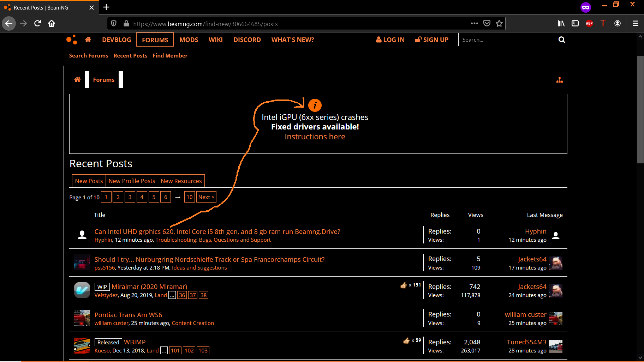Open the Pontiac Trans Am WS6 thread
Viewport: 644px width, 362px height.
coord(129,315)
